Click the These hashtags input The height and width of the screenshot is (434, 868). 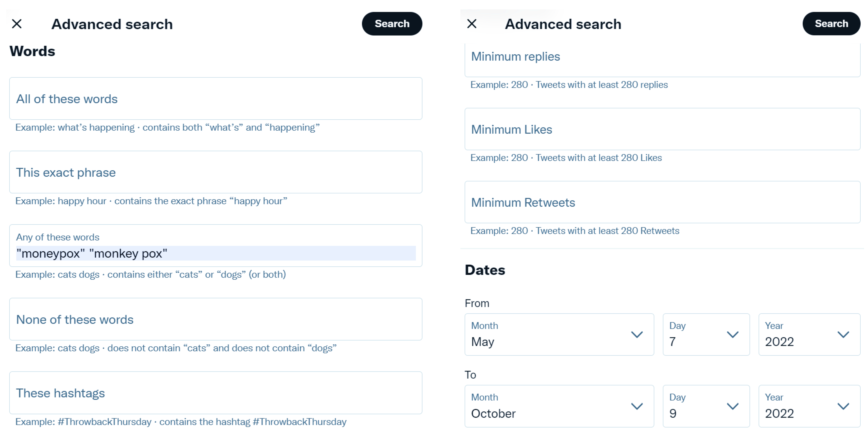pos(216,393)
